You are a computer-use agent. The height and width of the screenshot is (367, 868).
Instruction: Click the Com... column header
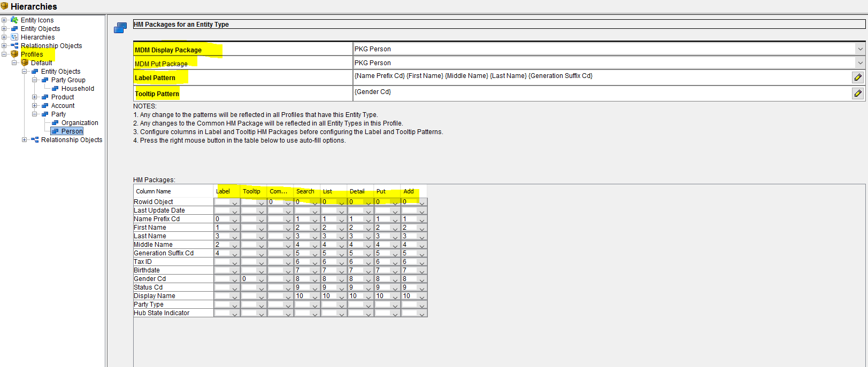point(280,191)
